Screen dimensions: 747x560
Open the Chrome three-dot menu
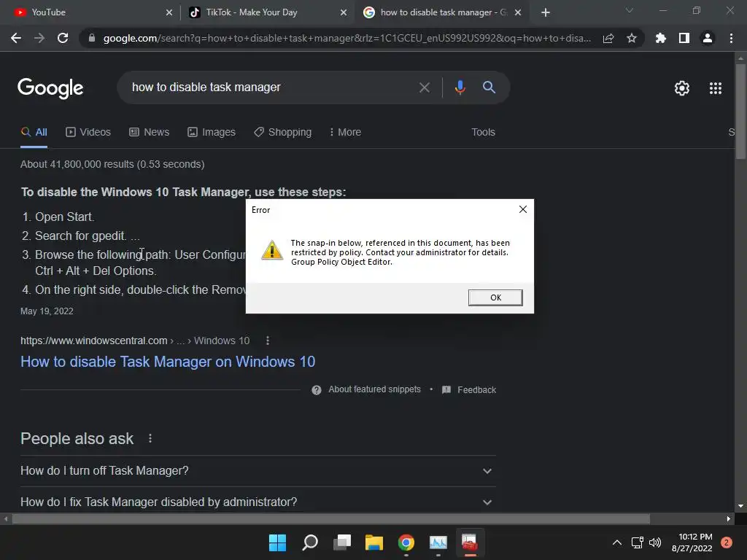731,38
